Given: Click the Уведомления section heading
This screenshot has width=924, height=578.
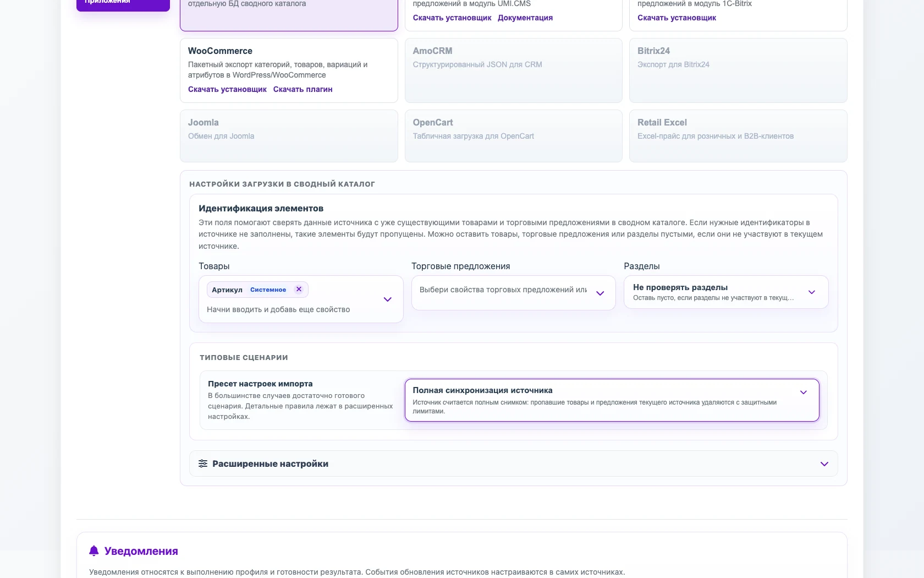Looking at the screenshot, I should coord(141,551).
